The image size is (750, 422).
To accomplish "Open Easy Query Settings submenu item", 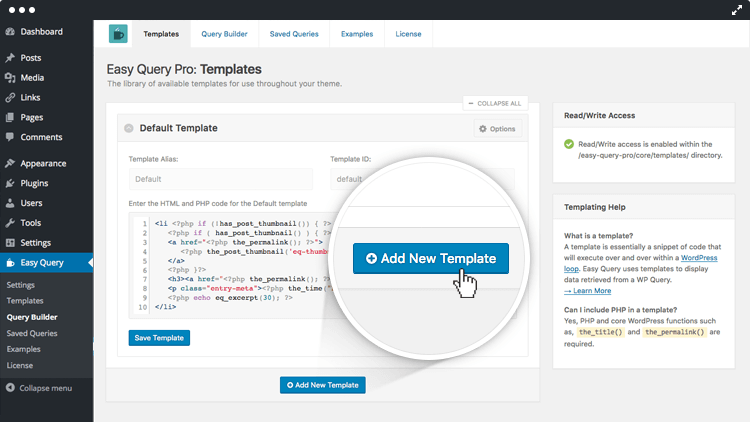I will point(21,285).
